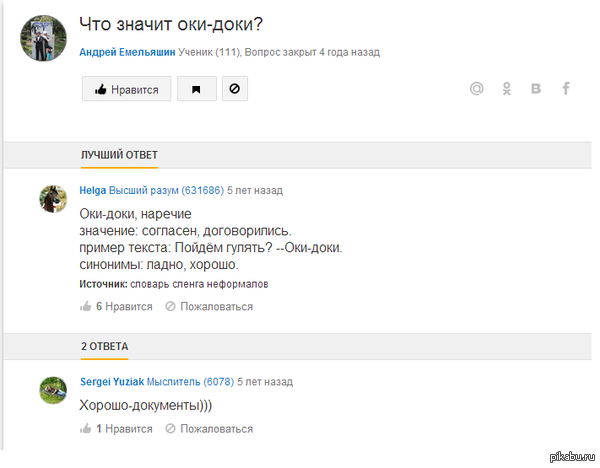The width and height of the screenshot is (600, 468).
Task: Share via the Mail.ru @ icon
Action: pos(476,89)
